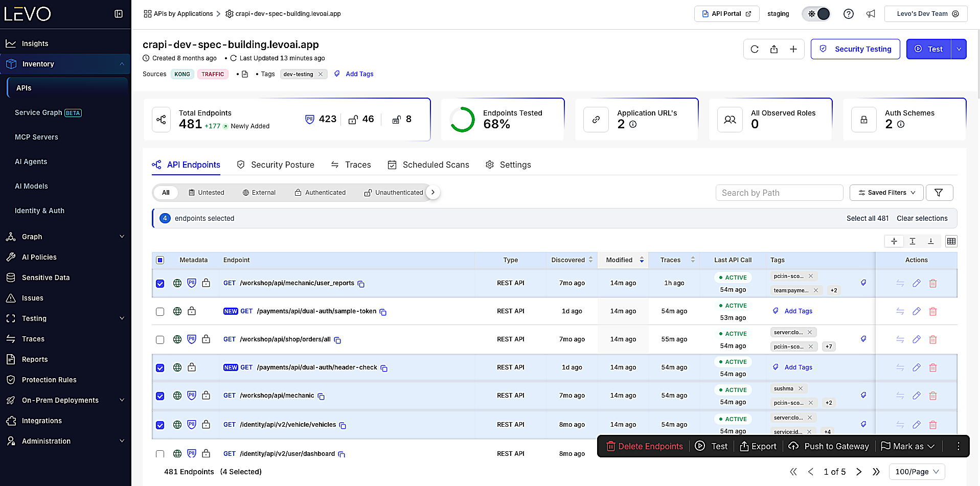Open the more options kebab in action bar

(x=959, y=446)
